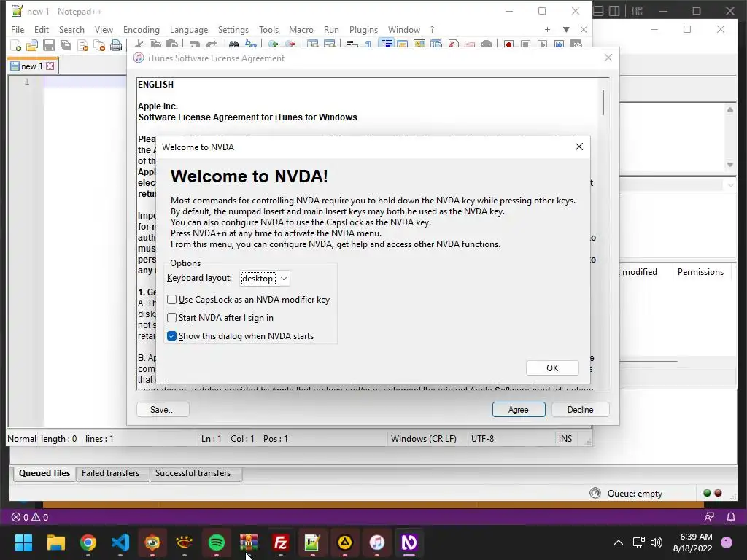This screenshot has height=560, width=747.
Task: Click the Open file icon in Notepad++ toolbar
Action: 32,45
